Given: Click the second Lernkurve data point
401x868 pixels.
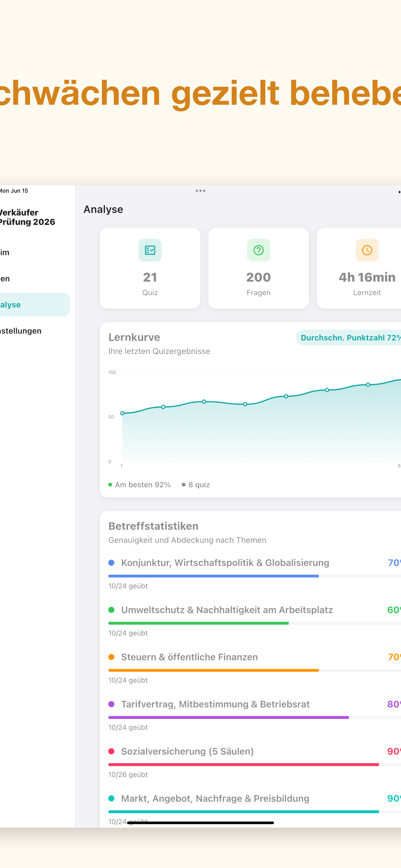Looking at the screenshot, I should pyautogui.click(x=163, y=407).
